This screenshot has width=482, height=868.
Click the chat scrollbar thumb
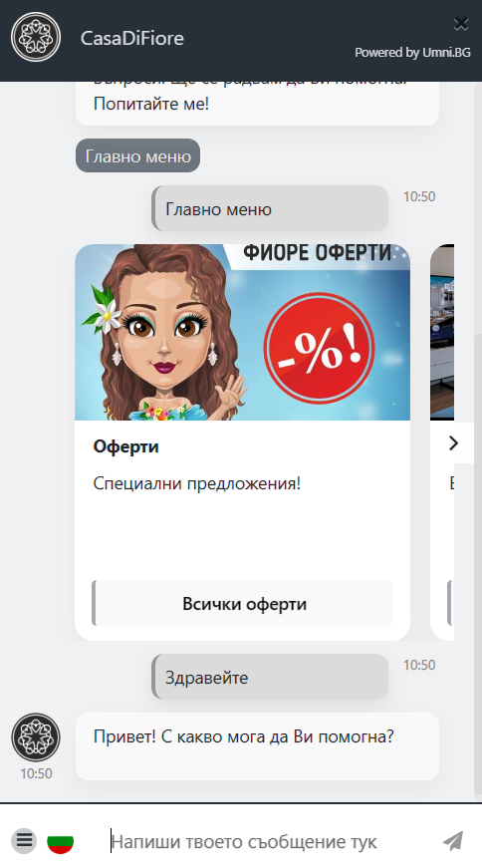[478, 565]
